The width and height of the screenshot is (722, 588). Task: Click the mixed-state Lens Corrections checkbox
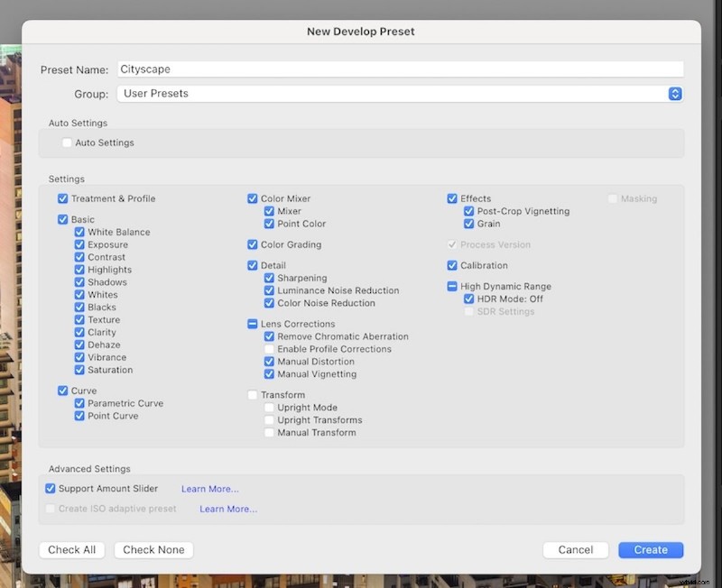pos(253,324)
